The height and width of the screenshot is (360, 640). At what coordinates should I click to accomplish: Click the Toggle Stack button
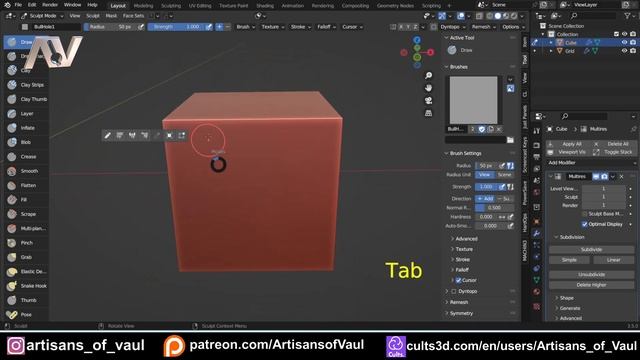(614, 152)
